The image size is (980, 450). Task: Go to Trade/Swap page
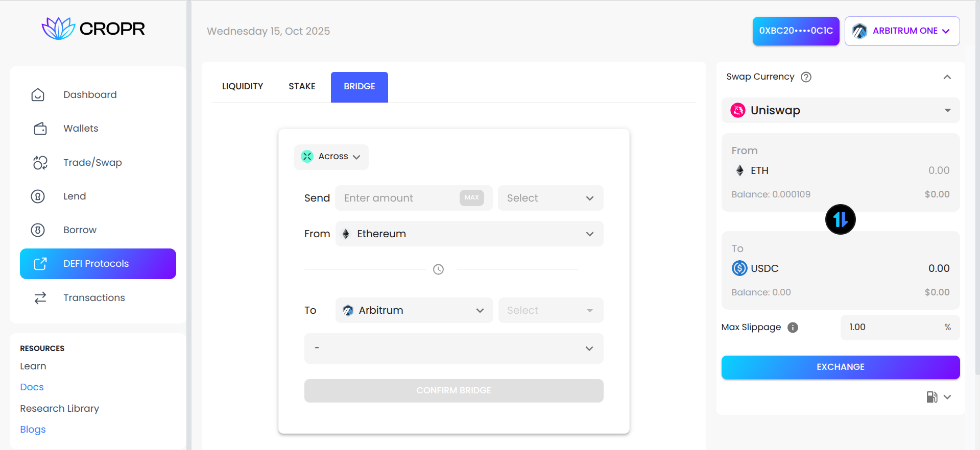(x=92, y=163)
